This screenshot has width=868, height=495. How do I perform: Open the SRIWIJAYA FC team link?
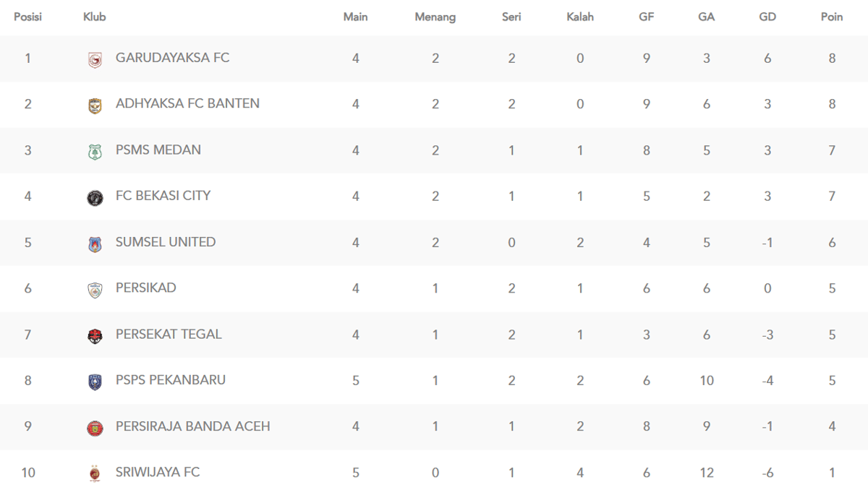(157, 472)
